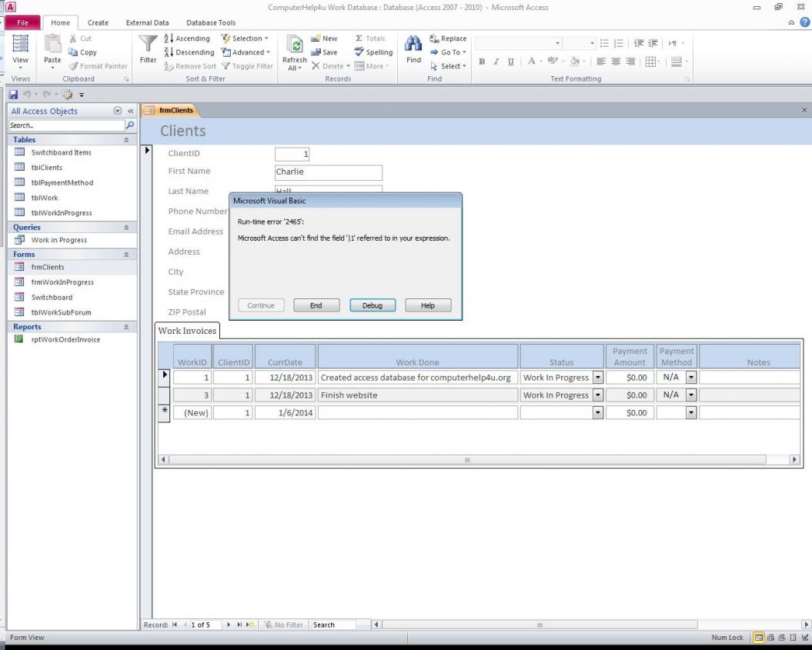
Task: Collapse the Reports group
Action: click(x=125, y=327)
